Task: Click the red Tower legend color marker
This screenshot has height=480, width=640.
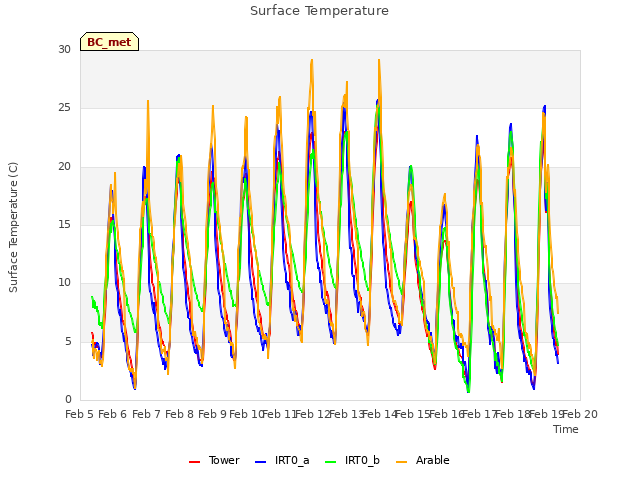Action: [x=194, y=462]
